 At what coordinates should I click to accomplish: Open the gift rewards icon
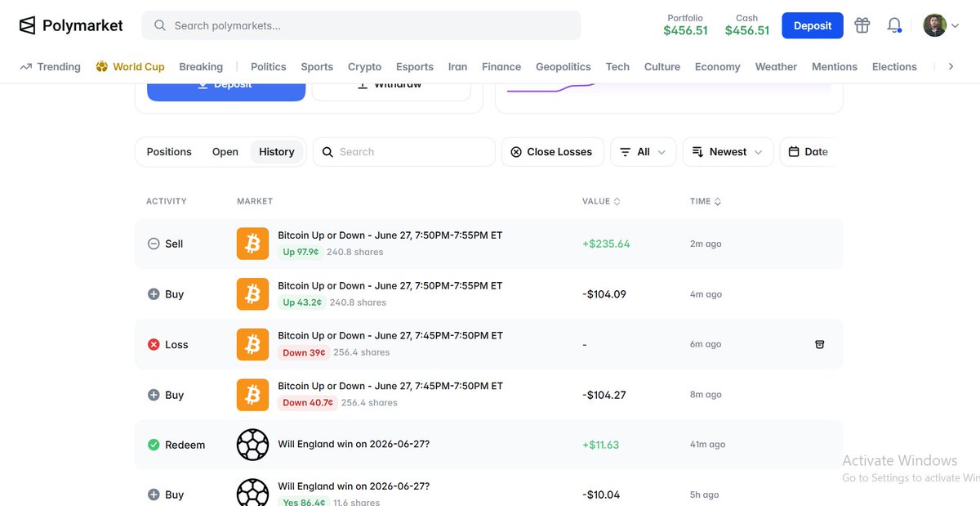tap(862, 25)
